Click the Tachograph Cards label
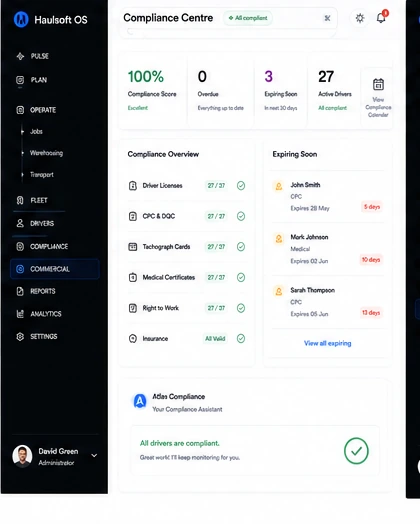Viewport: 420px width, 524px height. (x=166, y=247)
